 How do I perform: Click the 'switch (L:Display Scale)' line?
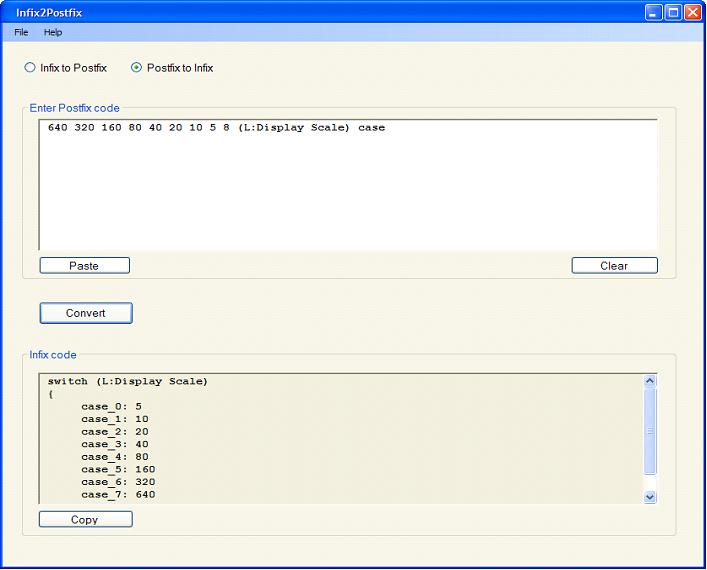point(128,382)
